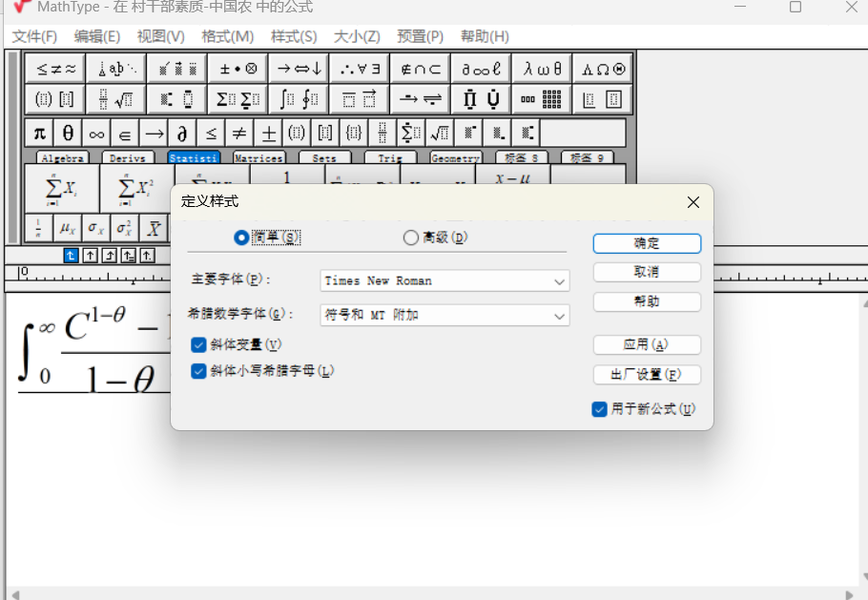This screenshot has height=600, width=868.
Task: Open the matrix templates palette
Action: 543,99
